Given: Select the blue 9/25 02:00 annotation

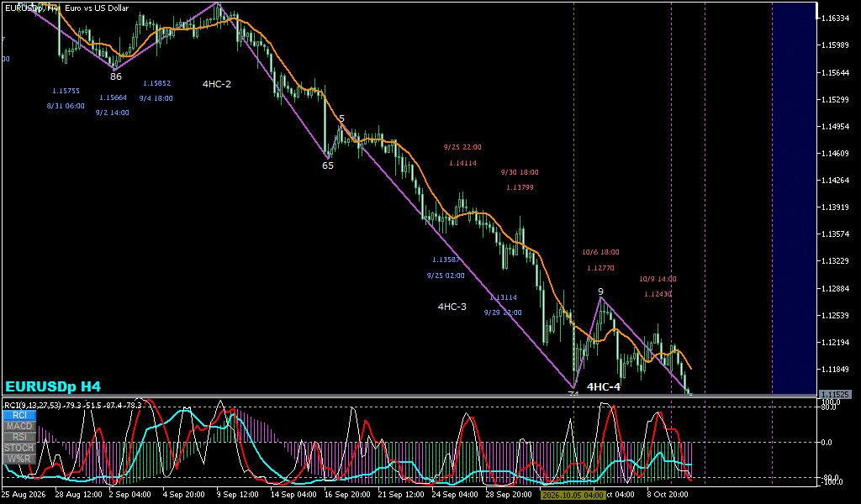Looking at the screenshot, I should pyautogui.click(x=446, y=276).
